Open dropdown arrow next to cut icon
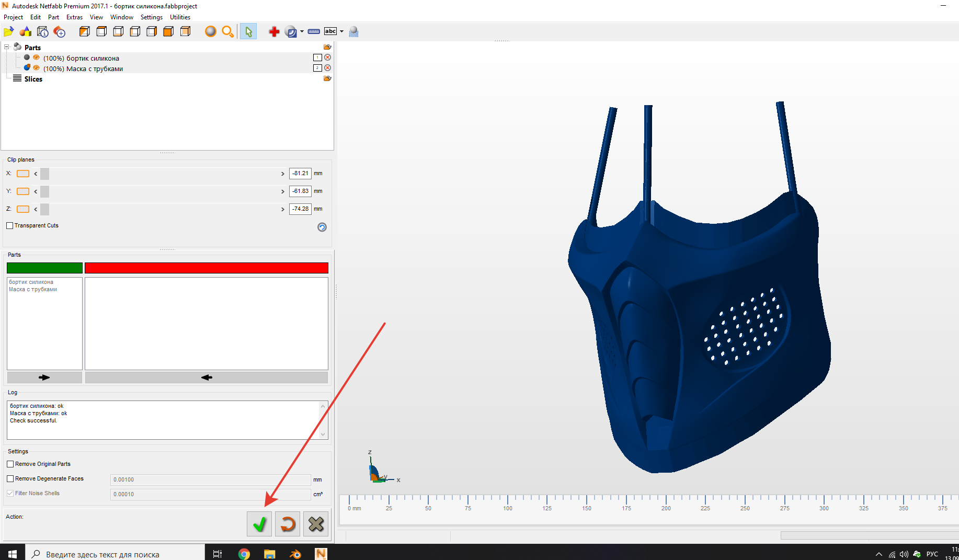Image resolution: width=959 pixels, height=560 pixels. [302, 32]
